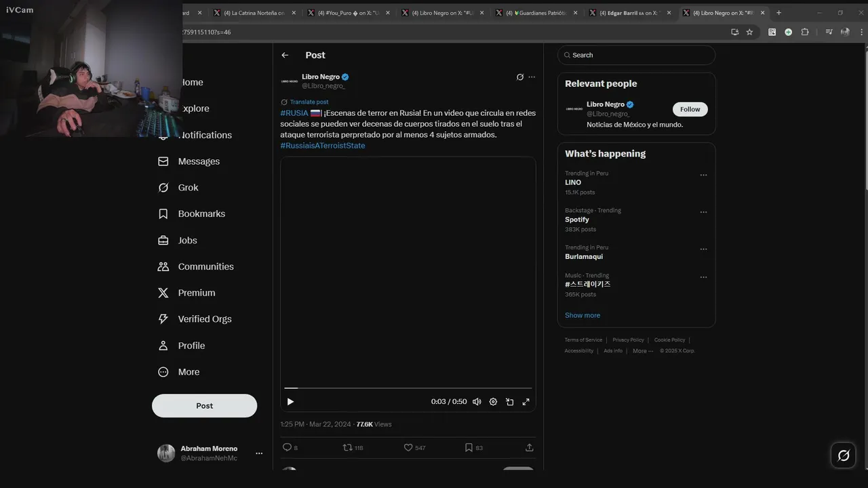Open options for #스트레이키즈 trend
Viewport: 868px width, 488px height.
click(x=703, y=277)
